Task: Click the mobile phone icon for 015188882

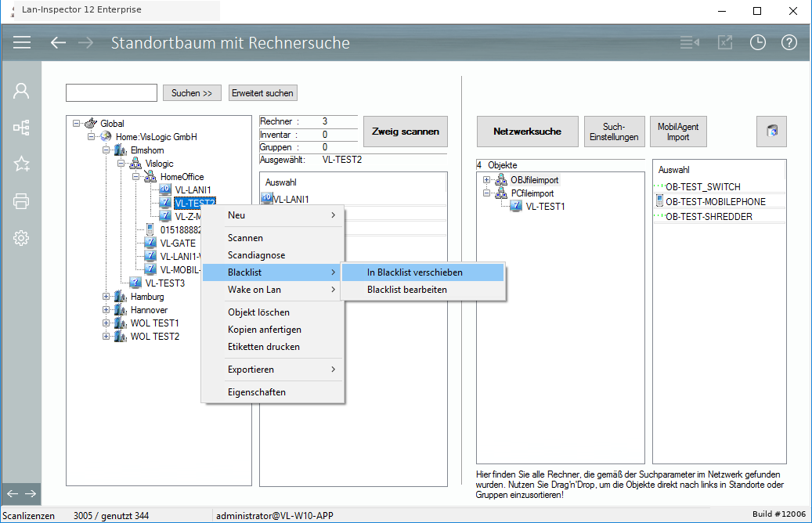Action: coord(150,229)
